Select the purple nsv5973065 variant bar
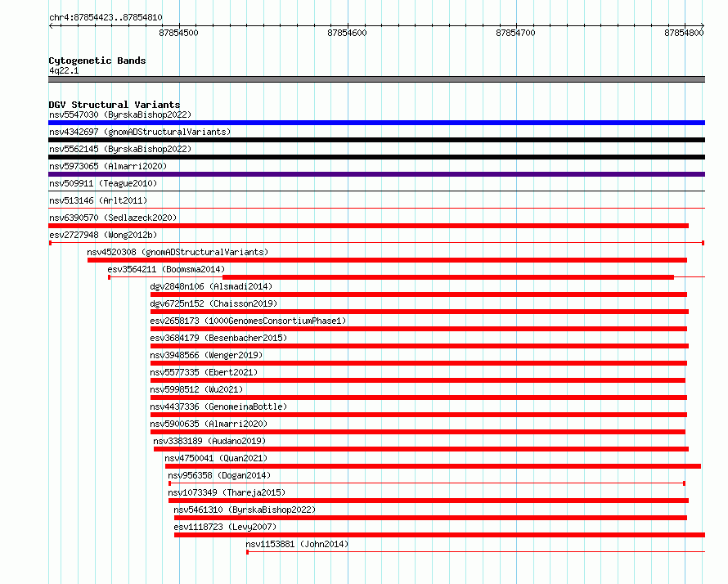The image size is (728, 584). tap(376, 174)
